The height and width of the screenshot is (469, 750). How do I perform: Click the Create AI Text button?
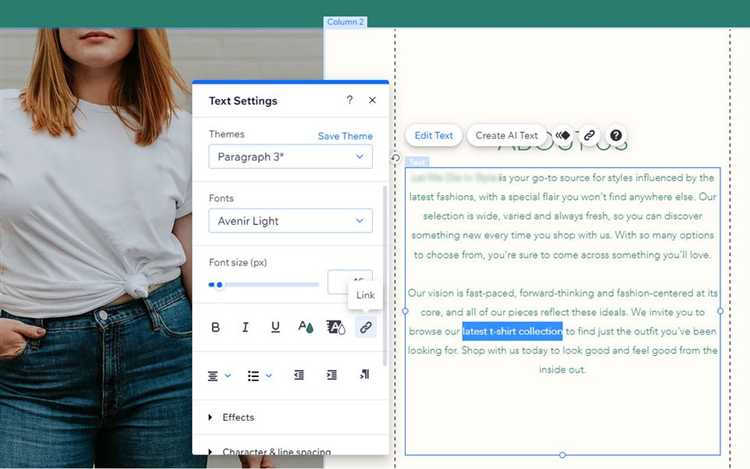click(x=506, y=135)
